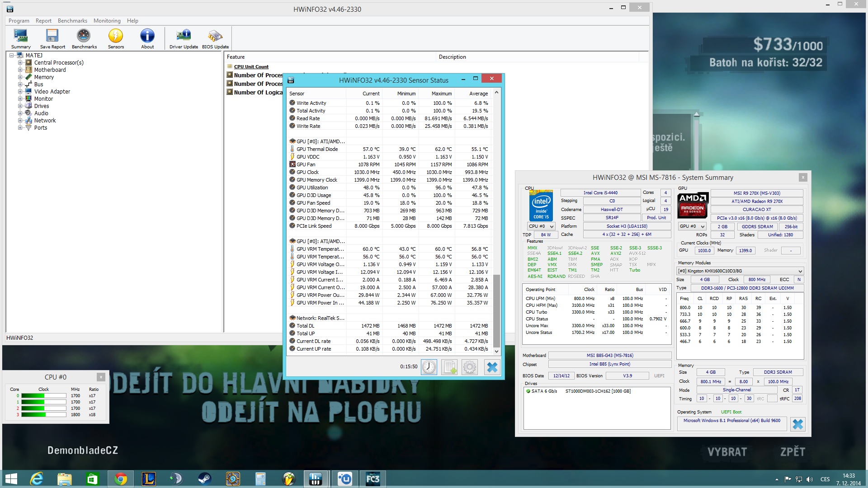The image size is (868, 488).
Task: Select the GPU Thermal Diode sensor row
Action: 390,149
